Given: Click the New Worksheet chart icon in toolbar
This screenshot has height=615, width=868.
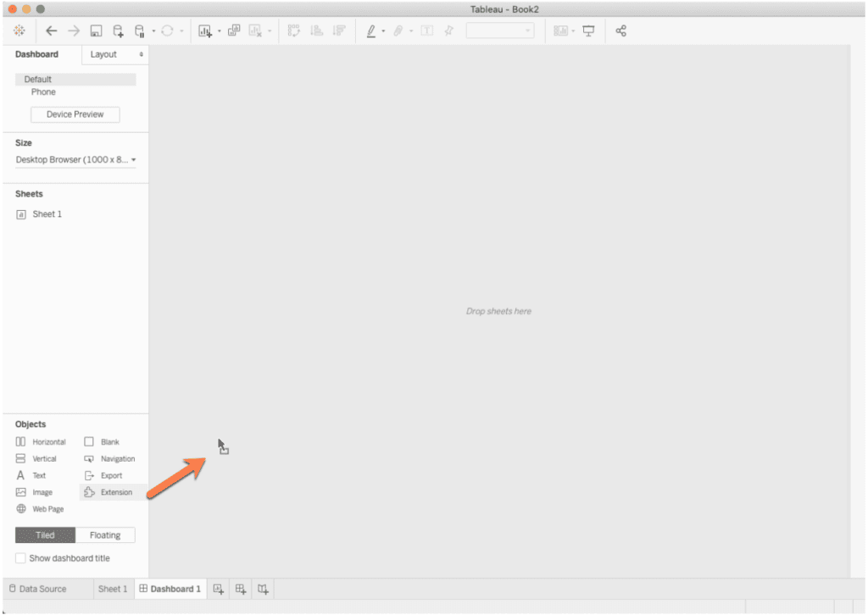Looking at the screenshot, I should pyautogui.click(x=205, y=31).
